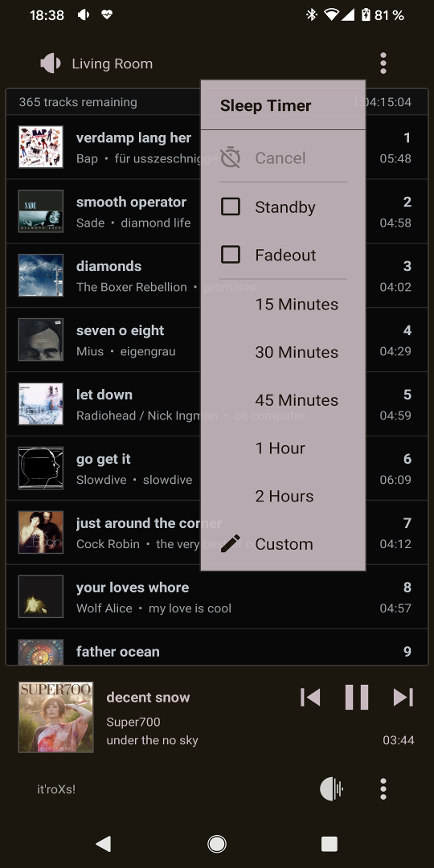The image size is (434, 868).
Task: Skip to the previous track
Action: click(310, 697)
